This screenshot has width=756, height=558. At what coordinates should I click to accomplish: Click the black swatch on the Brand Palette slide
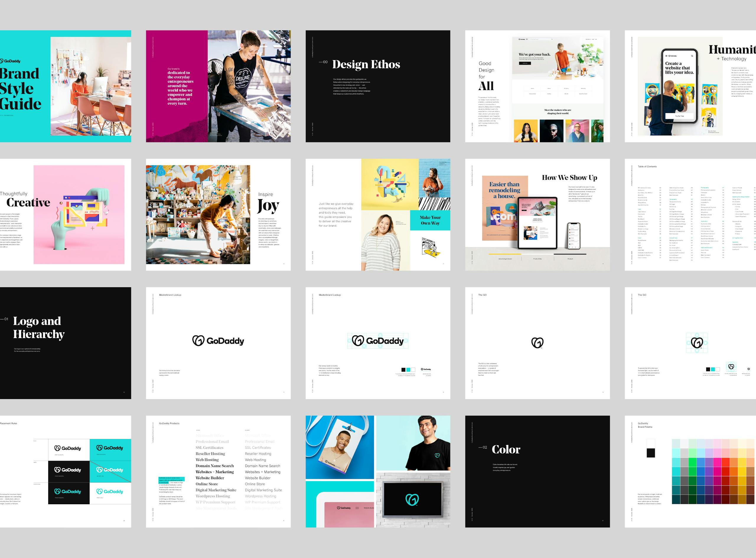[651, 453]
